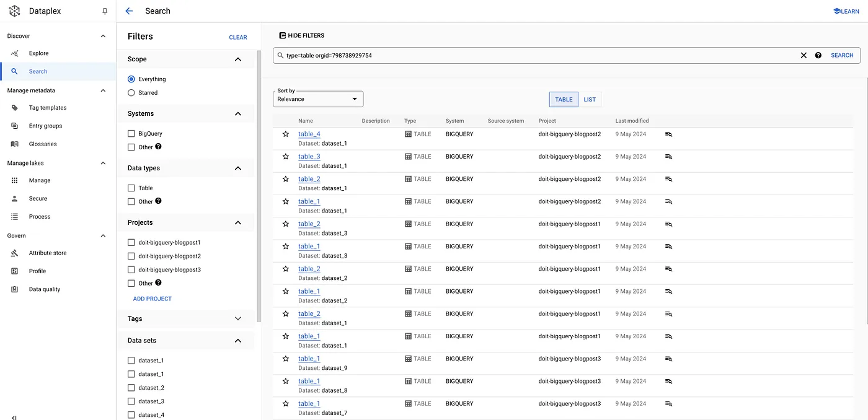Screen dimensions: 868x420
Task: Open the Search navigation item
Action: pyautogui.click(x=58, y=71)
